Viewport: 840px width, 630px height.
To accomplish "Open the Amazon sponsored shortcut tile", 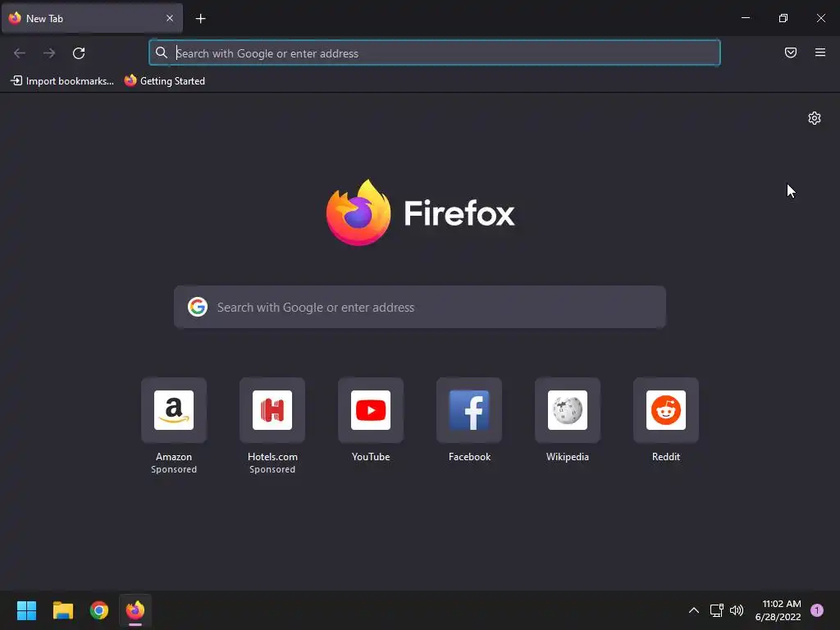I will [x=174, y=410].
